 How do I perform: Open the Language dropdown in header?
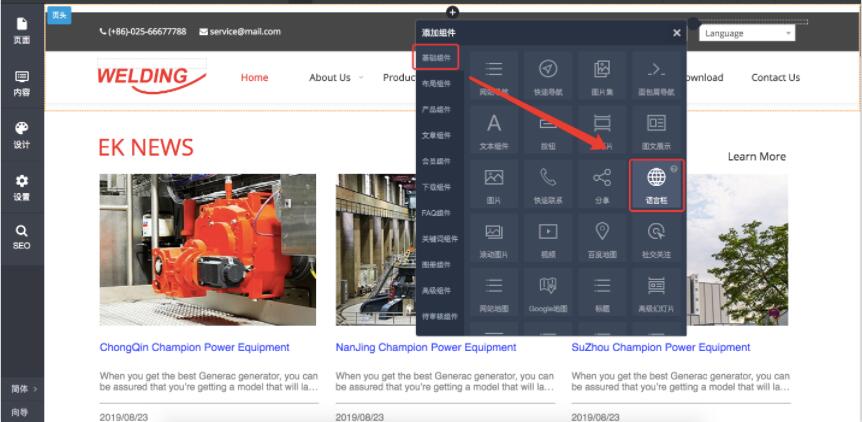point(747,33)
